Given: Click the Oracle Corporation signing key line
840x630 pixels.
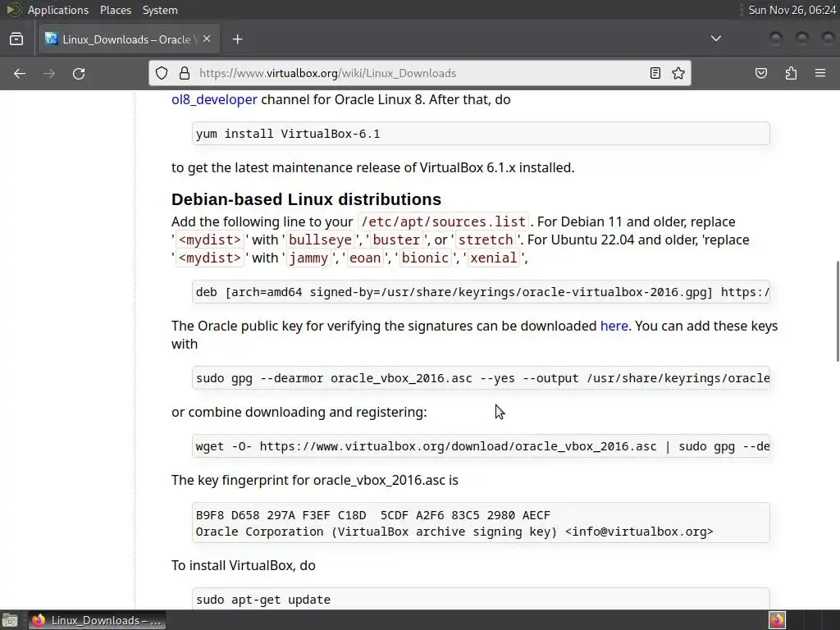Looking at the screenshot, I should (x=454, y=532).
